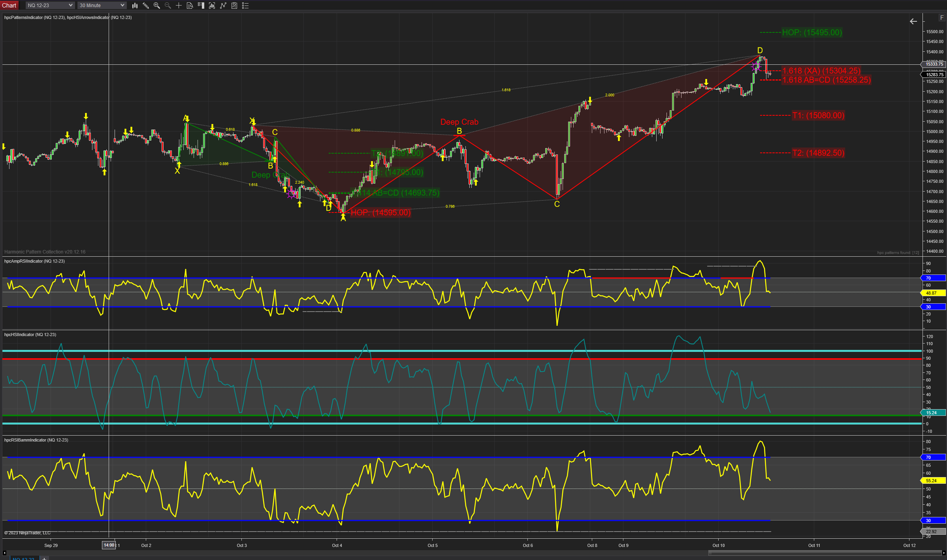Open the Data Series bars icon

pos(212,6)
